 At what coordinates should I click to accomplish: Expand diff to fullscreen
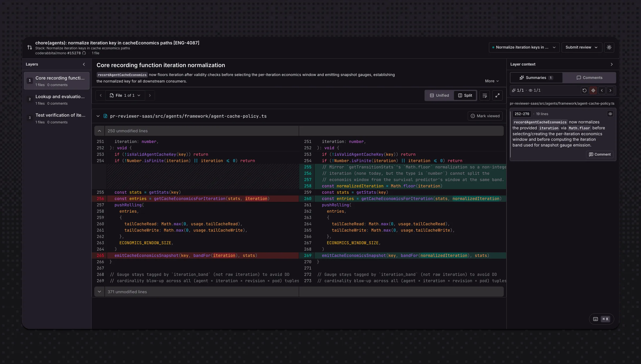(x=497, y=96)
